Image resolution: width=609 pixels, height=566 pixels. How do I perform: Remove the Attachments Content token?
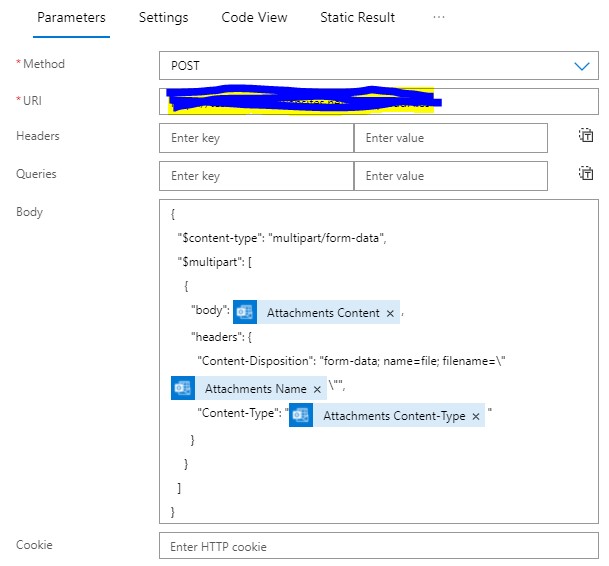pos(390,313)
